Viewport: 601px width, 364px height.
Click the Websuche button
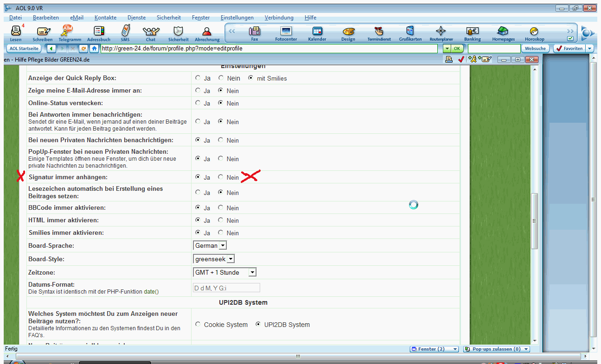(x=536, y=49)
